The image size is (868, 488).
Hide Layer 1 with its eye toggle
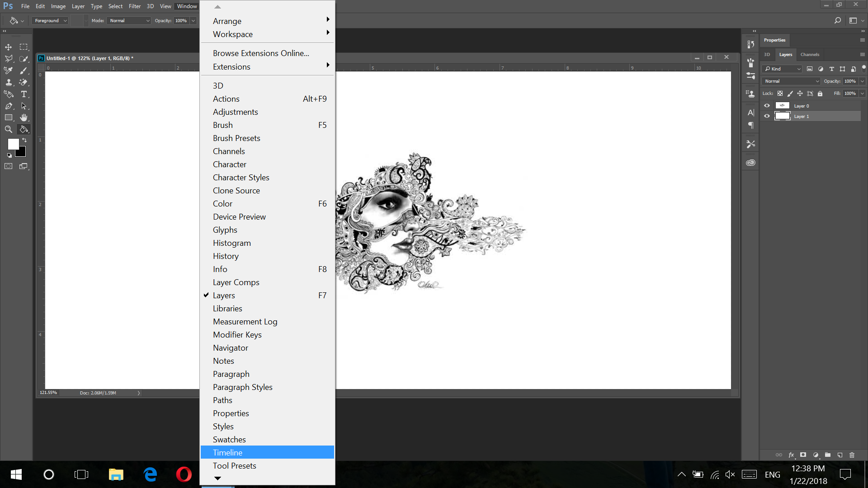coord(766,116)
